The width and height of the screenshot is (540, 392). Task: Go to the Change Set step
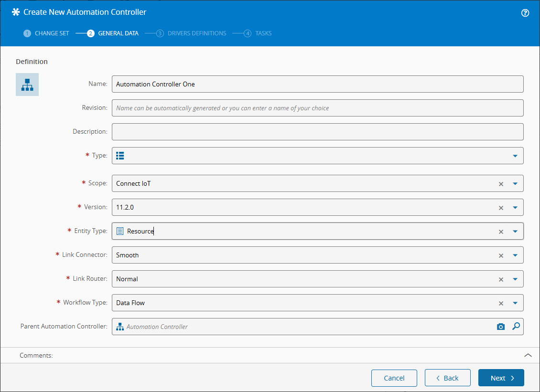[46, 33]
